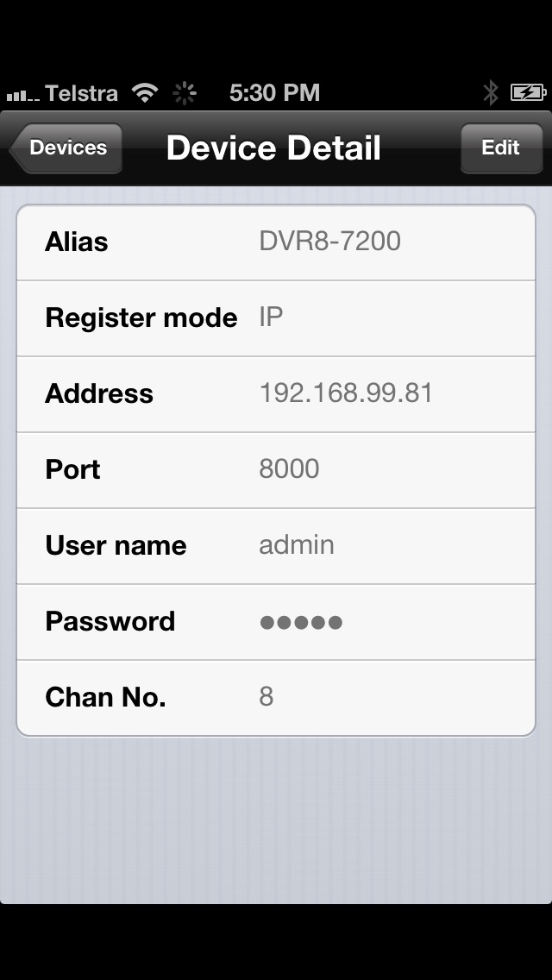Tap the battery charging icon
The height and width of the screenshot is (980, 552).
pos(529,93)
